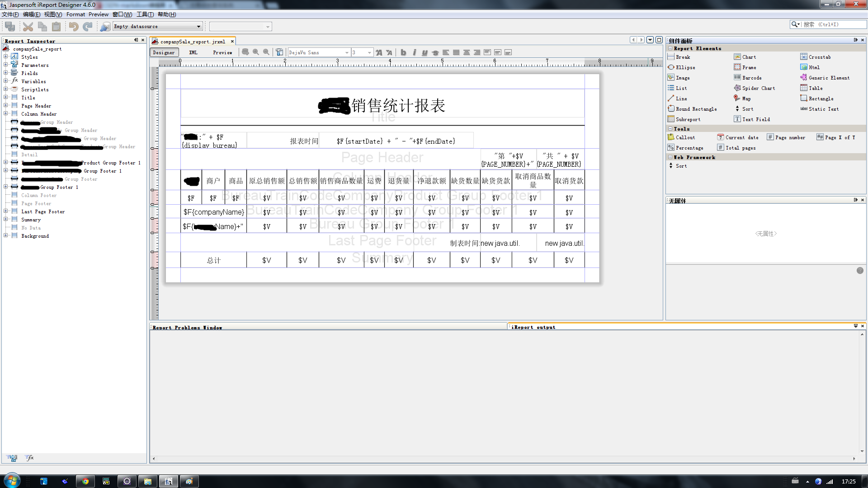This screenshot has height=488, width=868.
Task: Select the Round Rectangle element
Action: click(x=692, y=109)
